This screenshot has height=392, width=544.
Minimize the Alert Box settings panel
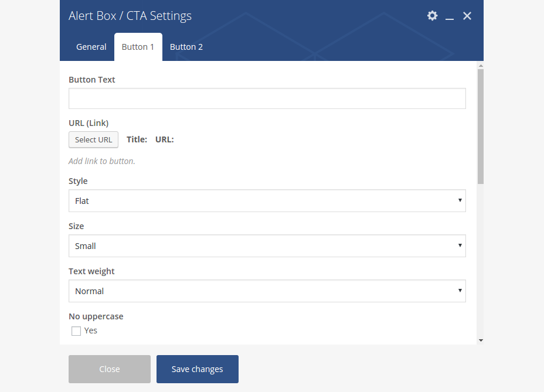point(450,16)
